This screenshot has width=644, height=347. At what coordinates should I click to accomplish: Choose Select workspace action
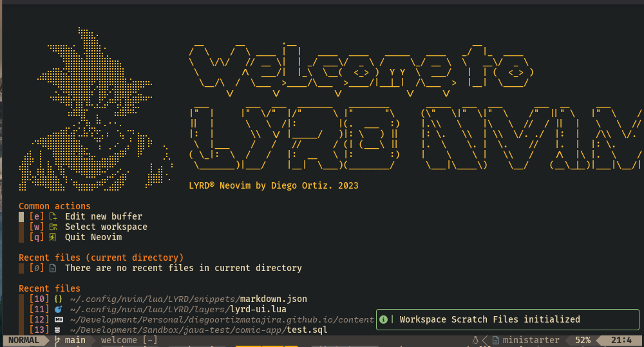[x=106, y=227]
